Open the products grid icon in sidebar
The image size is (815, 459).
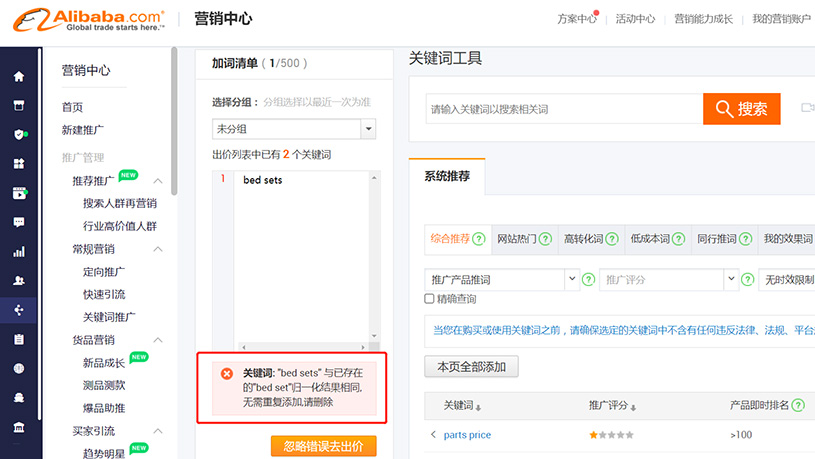click(x=19, y=164)
